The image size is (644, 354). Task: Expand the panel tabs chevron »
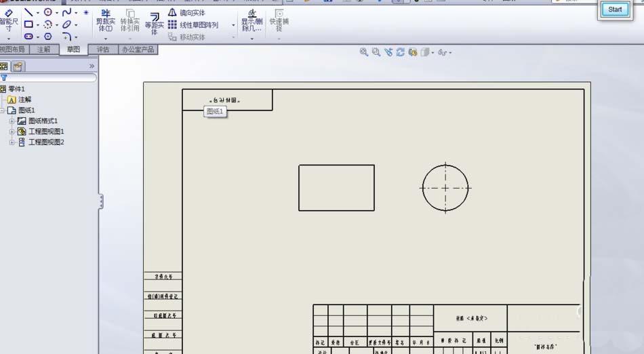pos(92,66)
